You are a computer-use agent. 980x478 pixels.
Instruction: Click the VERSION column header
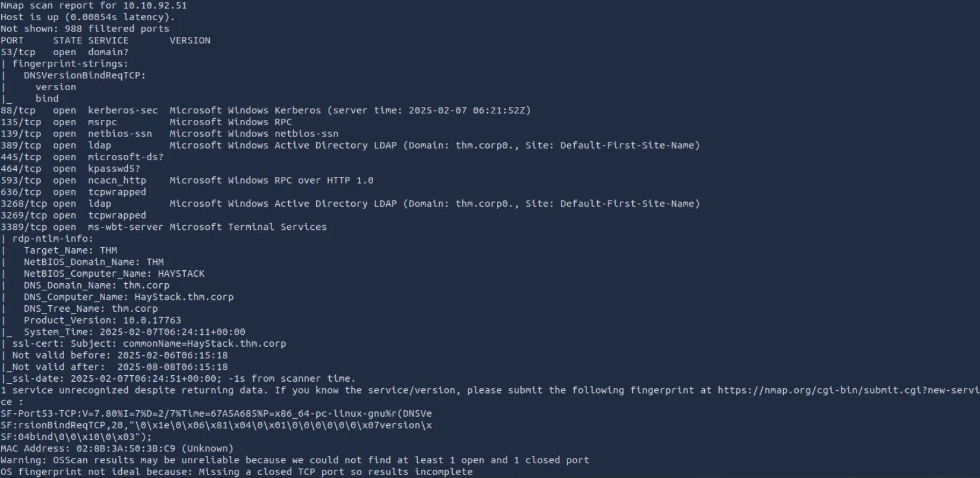(x=190, y=40)
